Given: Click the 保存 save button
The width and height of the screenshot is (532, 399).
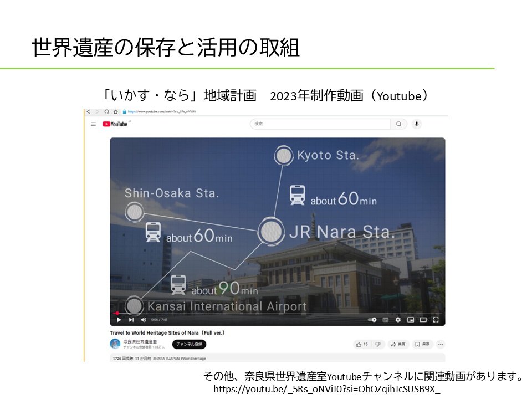Looking at the screenshot, I should point(422,344).
